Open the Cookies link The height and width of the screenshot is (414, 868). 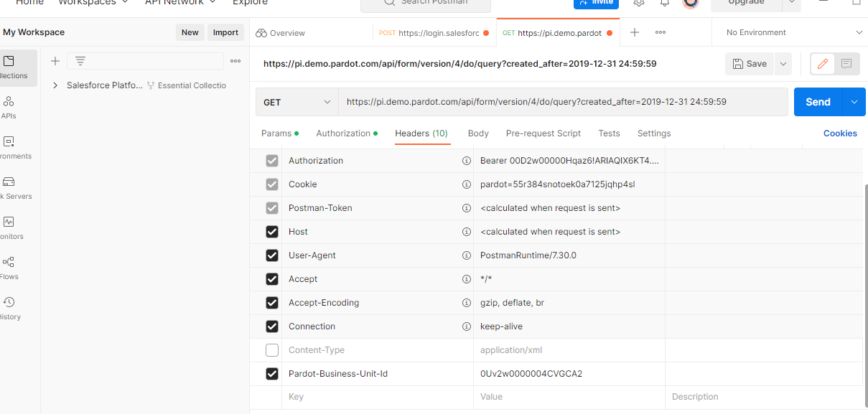coord(840,133)
